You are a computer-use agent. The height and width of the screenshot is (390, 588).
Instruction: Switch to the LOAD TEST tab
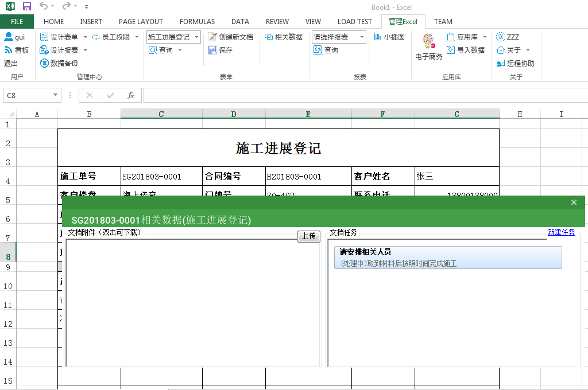click(x=354, y=22)
